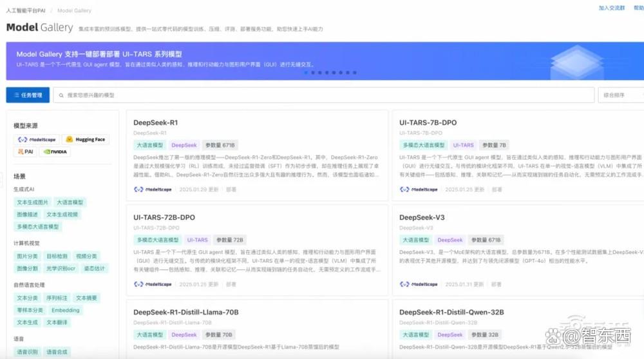Filter by Embedding tag
This screenshot has height=359, width=644.
click(x=65, y=310)
